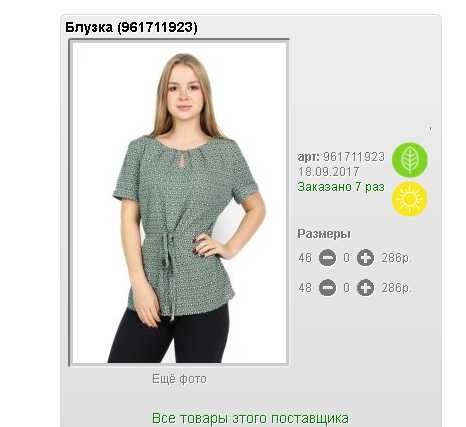This screenshot has width=466, height=427.
Task: Select the size 46 label
Action: coord(305,258)
